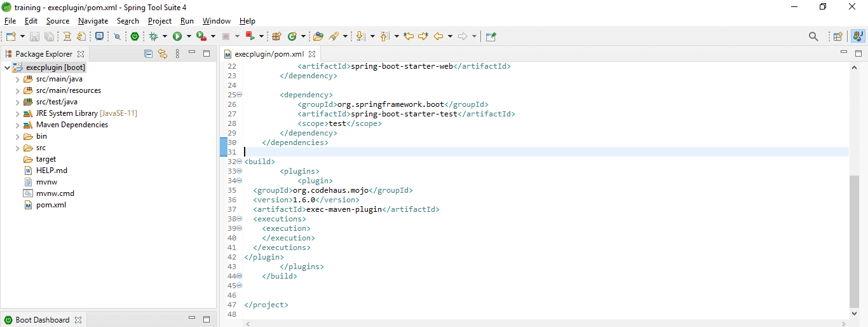The width and height of the screenshot is (868, 327).
Task: Click the yellow Back navigation arrow
Action: tap(438, 37)
